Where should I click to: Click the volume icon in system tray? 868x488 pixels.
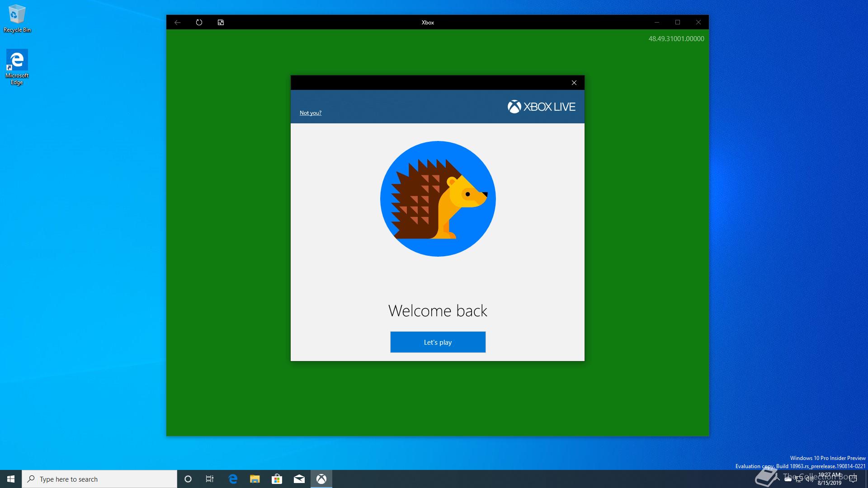click(x=810, y=479)
